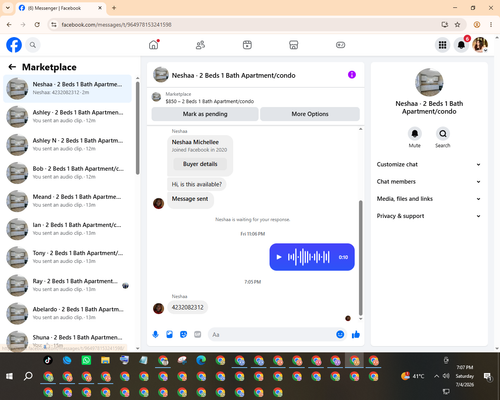Image resolution: width=500 pixels, height=400 pixels.
Task: Play the sent voice clip
Action: coord(279,257)
